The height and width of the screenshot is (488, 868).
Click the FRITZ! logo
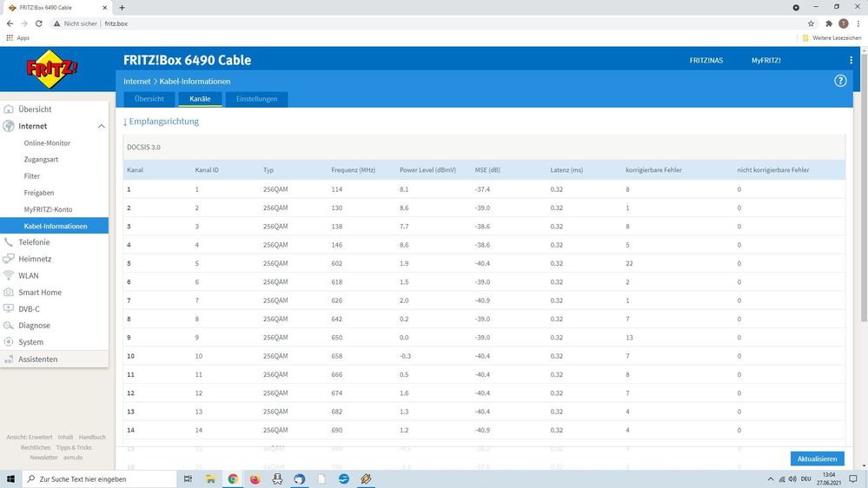point(52,69)
